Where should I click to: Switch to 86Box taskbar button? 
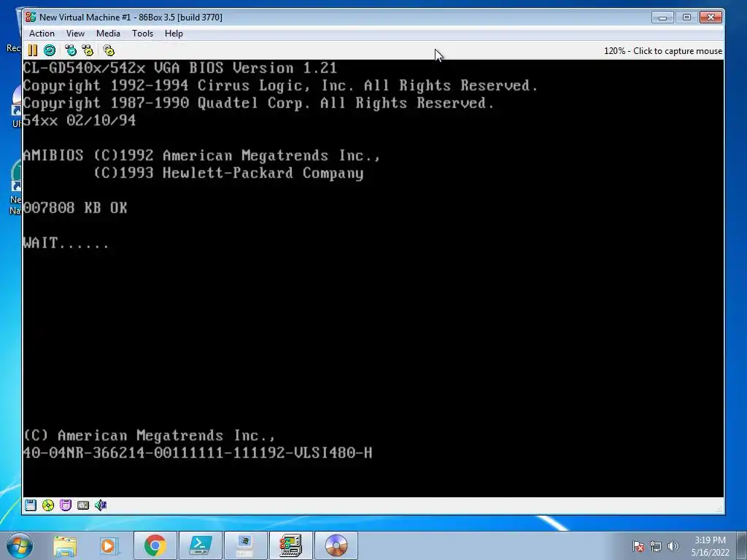291,545
